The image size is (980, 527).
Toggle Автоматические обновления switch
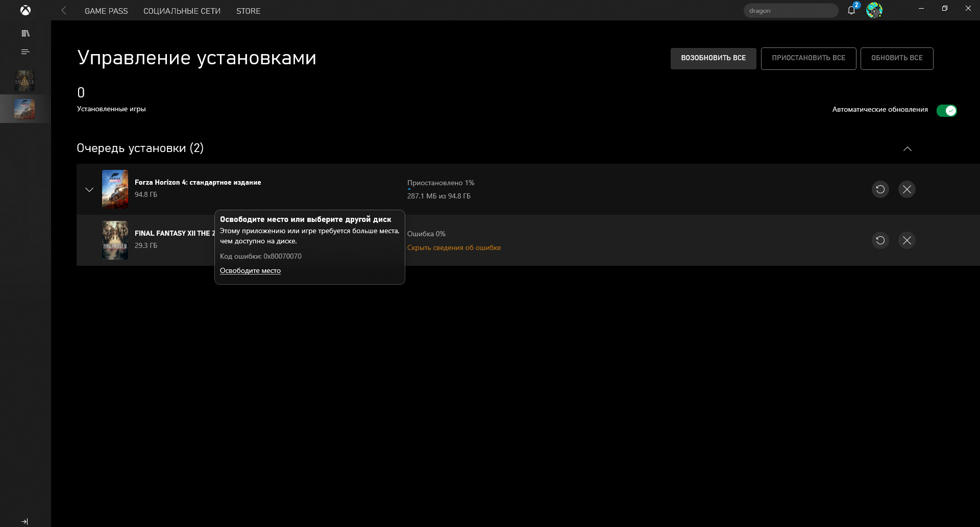coord(946,110)
